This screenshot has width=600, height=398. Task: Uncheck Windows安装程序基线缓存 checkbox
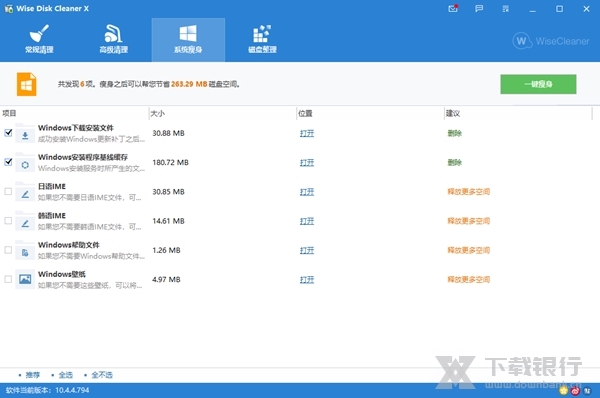8,162
